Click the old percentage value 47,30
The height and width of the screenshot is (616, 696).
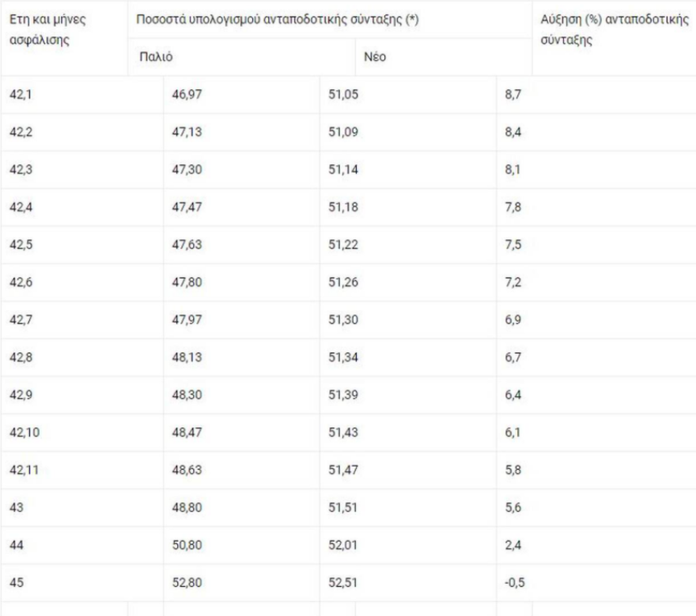(x=186, y=170)
